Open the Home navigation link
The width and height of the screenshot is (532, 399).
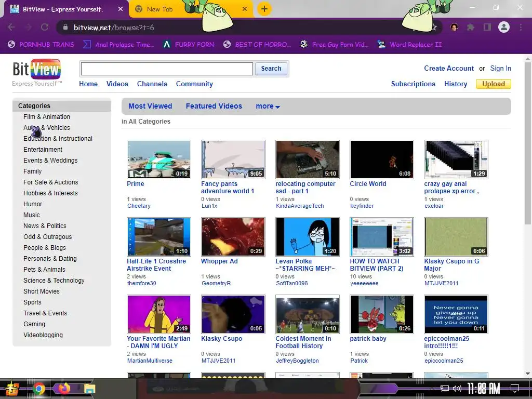tap(88, 84)
